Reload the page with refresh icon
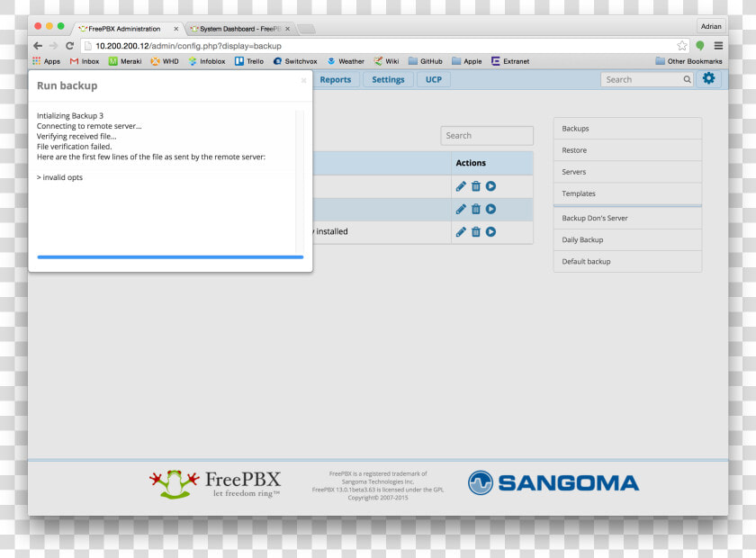Viewport: 756px width, 558px height. tap(70, 46)
